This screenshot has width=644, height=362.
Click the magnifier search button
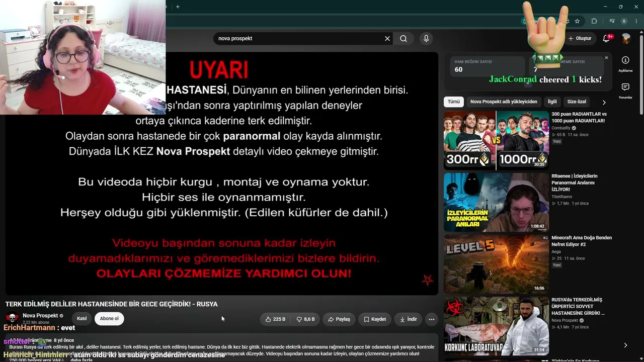tap(404, 39)
